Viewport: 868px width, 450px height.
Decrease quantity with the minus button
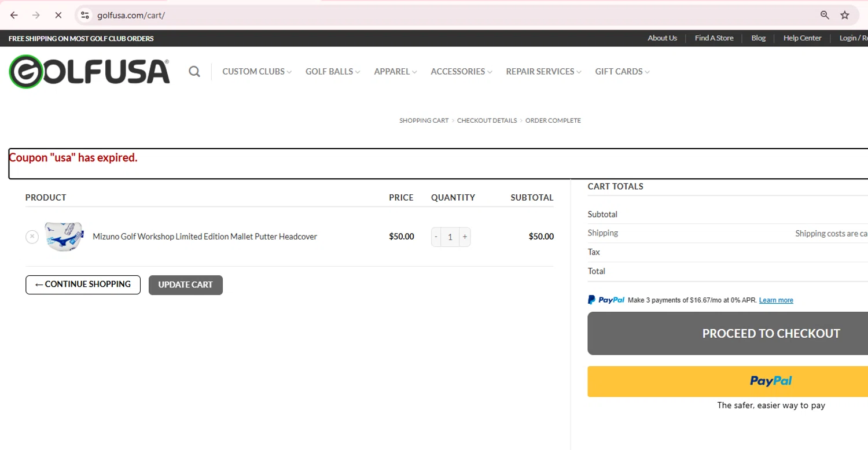pyautogui.click(x=436, y=237)
